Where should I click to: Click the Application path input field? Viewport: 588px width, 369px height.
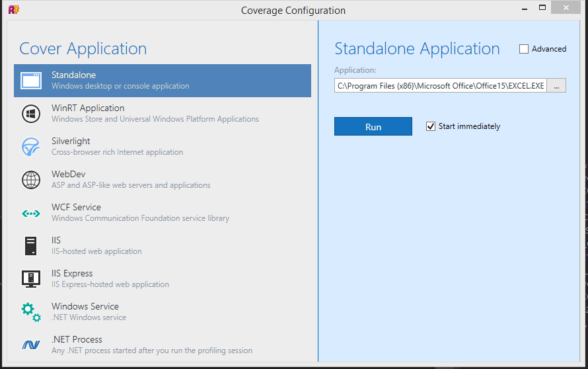pyautogui.click(x=440, y=86)
